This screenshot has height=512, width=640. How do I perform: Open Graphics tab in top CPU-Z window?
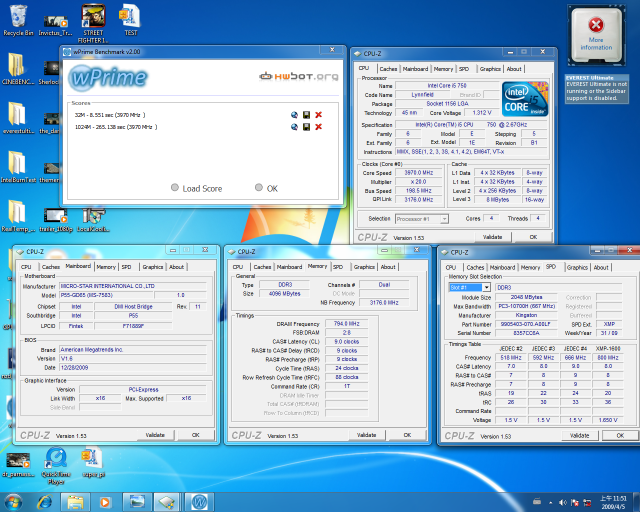(490, 69)
